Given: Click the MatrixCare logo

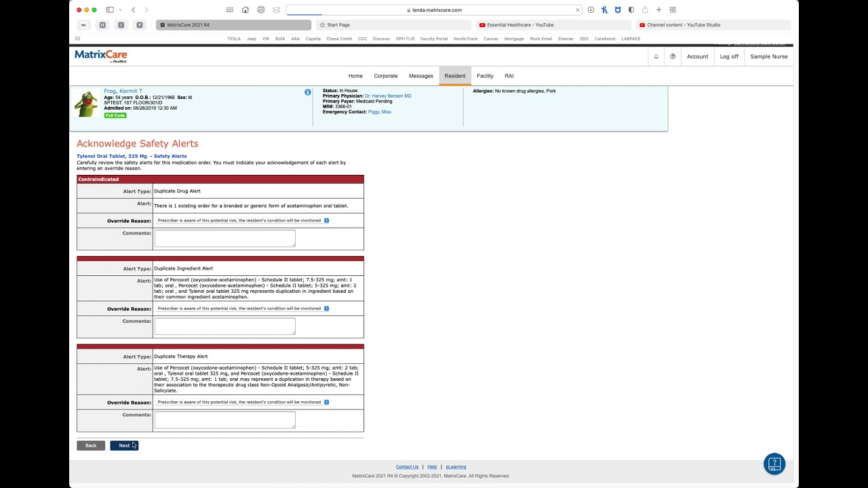Looking at the screenshot, I should [x=101, y=56].
